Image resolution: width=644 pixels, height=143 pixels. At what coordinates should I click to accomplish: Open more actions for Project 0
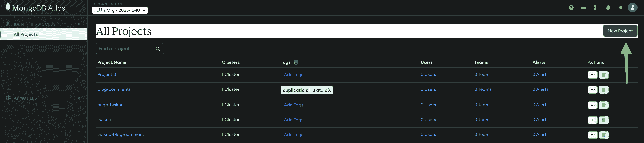tap(593, 75)
